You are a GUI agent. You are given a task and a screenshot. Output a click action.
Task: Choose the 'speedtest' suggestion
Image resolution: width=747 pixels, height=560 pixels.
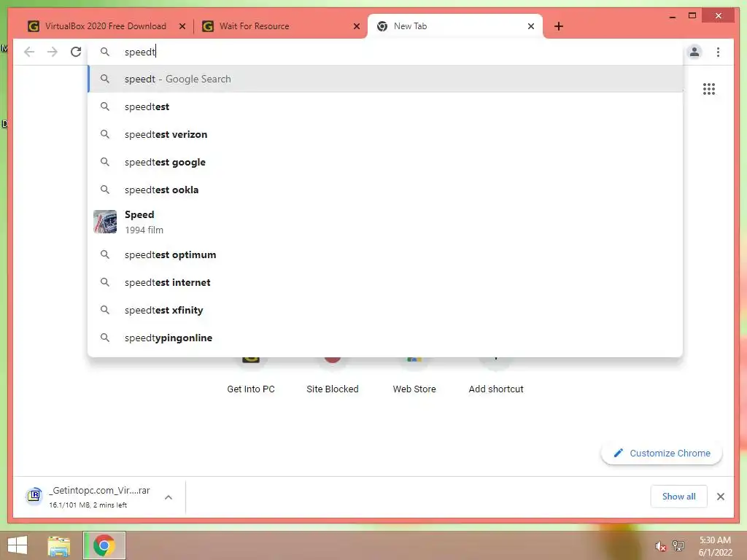pyautogui.click(x=385, y=106)
